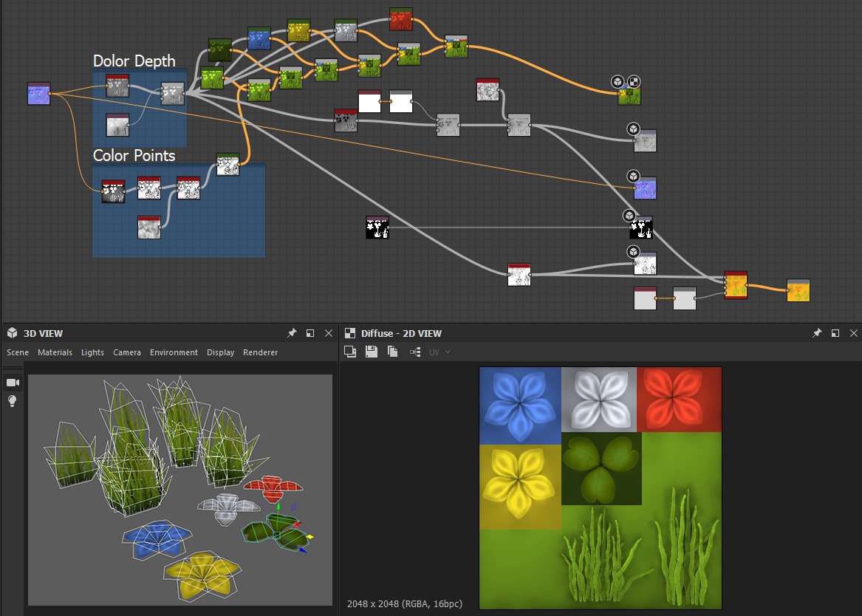Open the Environment menu in 3D view

174,352
